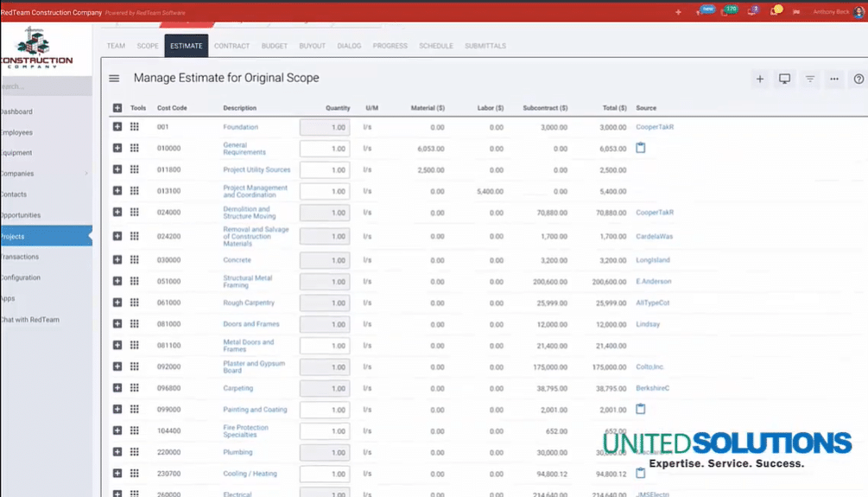
Task: Open tools grid for Demolition row
Action: pyautogui.click(x=135, y=213)
